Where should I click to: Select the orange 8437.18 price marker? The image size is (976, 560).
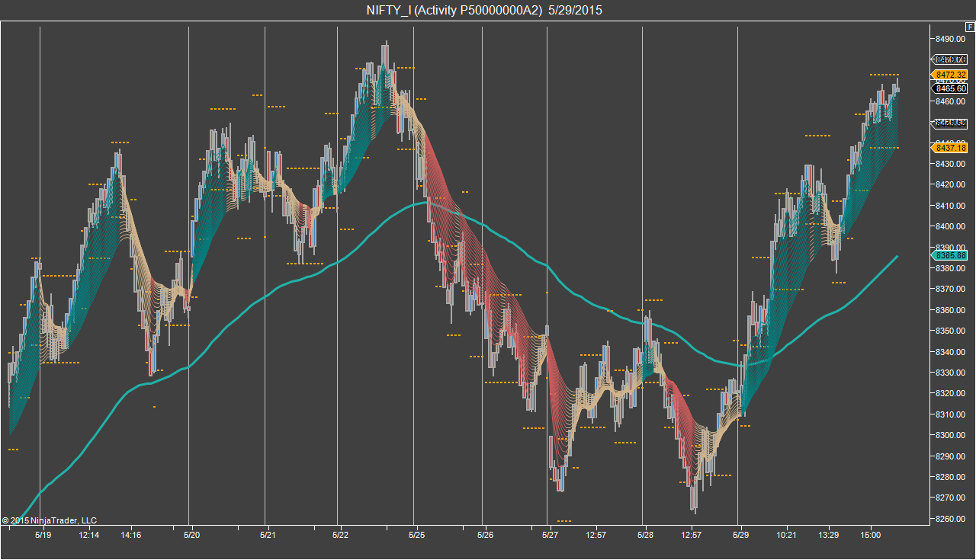[951, 148]
